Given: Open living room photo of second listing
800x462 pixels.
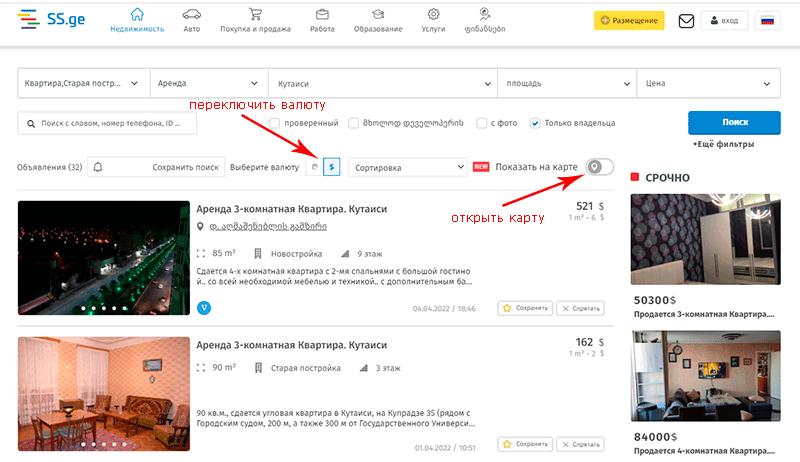Looking at the screenshot, I should [x=104, y=394].
